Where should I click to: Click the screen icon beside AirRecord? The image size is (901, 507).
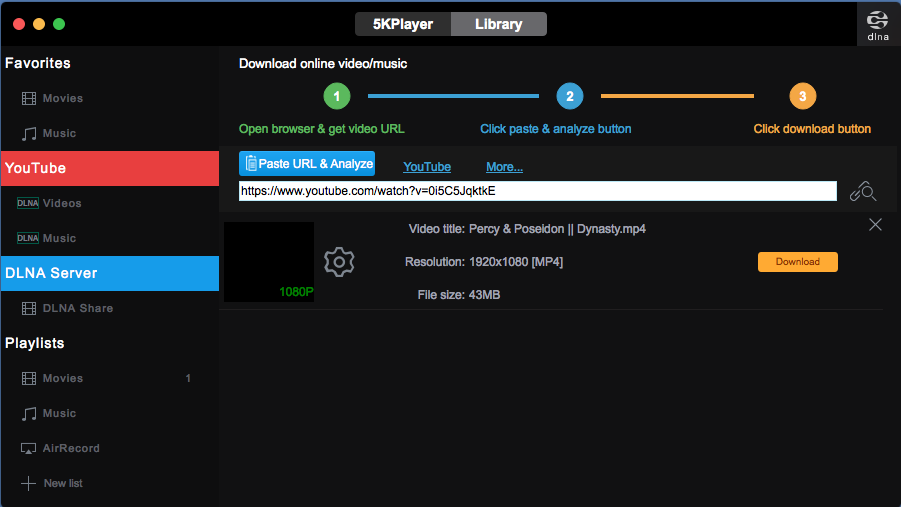pyautogui.click(x=28, y=449)
